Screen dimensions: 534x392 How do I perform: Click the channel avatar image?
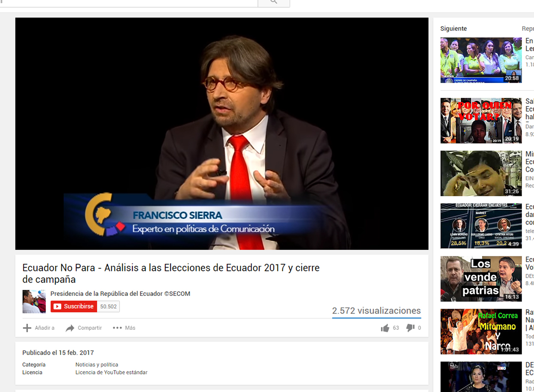click(x=34, y=301)
